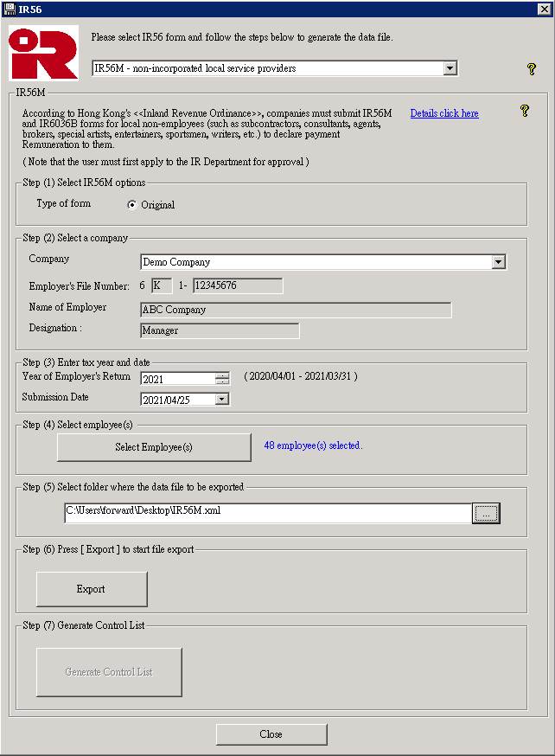Click the help icon inside IR56M group
555x756 pixels.
point(524,111)
